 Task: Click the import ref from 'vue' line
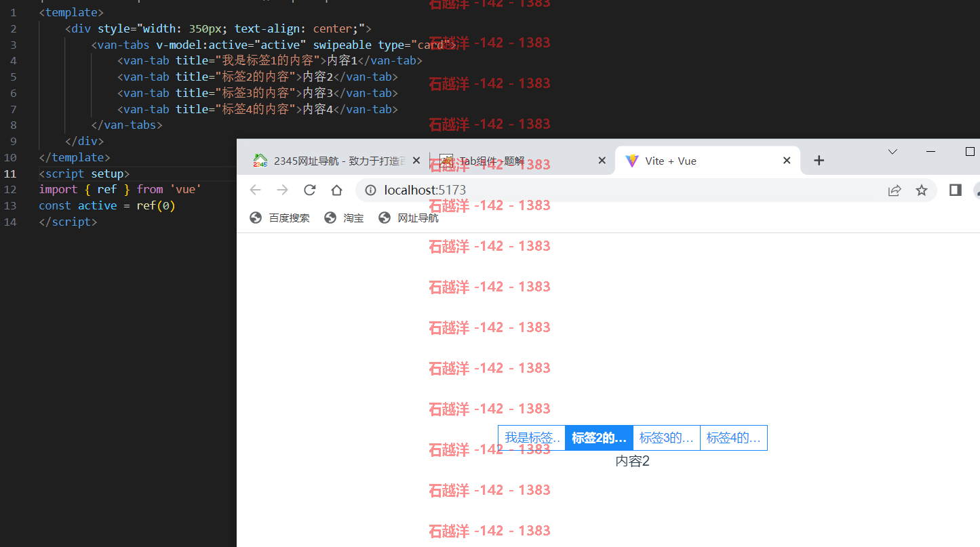coord(120,189)
